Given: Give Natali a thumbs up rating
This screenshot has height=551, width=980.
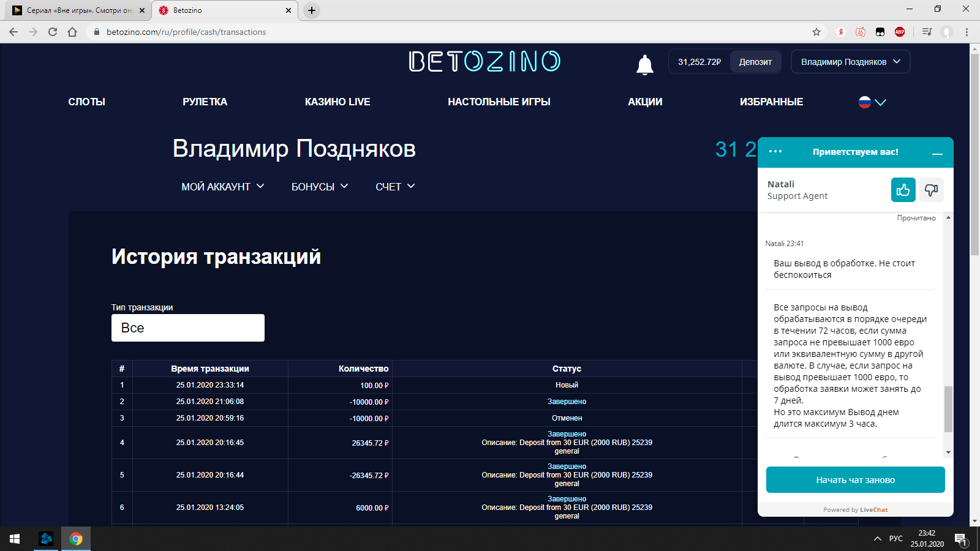Looking at the screenshot, I should [x=903, y=190].
